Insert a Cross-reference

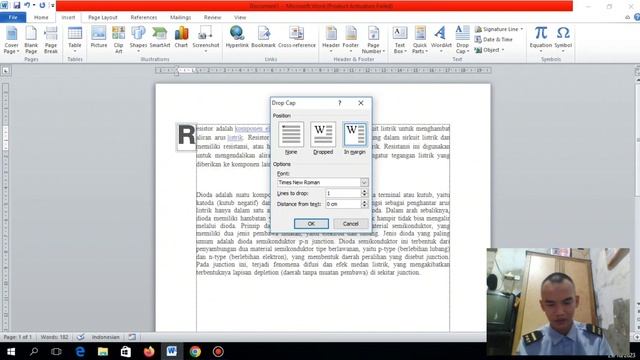297,37
